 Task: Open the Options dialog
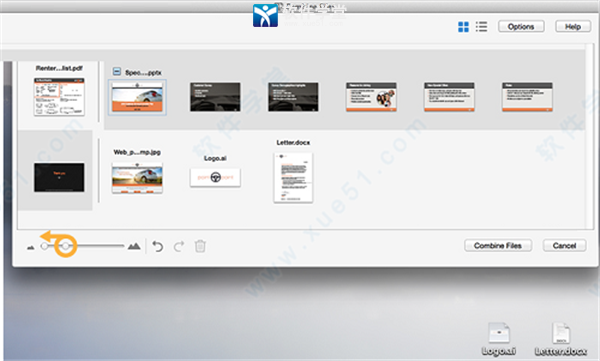coord(521,26)
